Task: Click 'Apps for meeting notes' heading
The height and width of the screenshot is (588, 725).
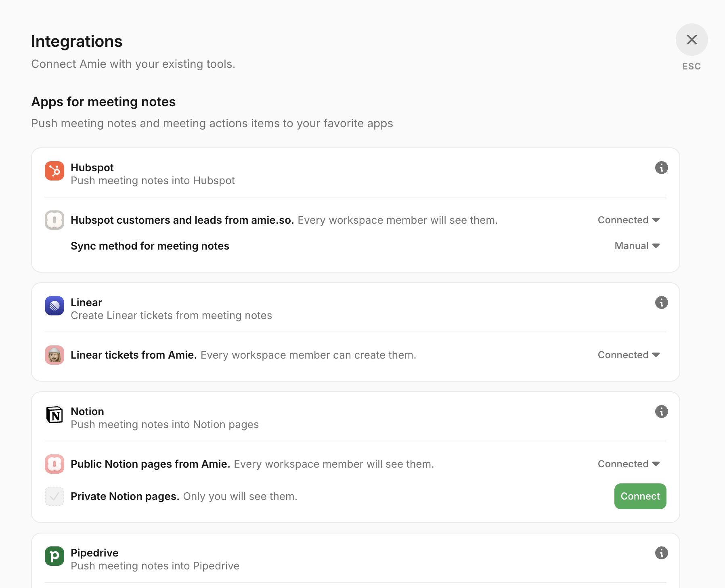Action: 103,102
